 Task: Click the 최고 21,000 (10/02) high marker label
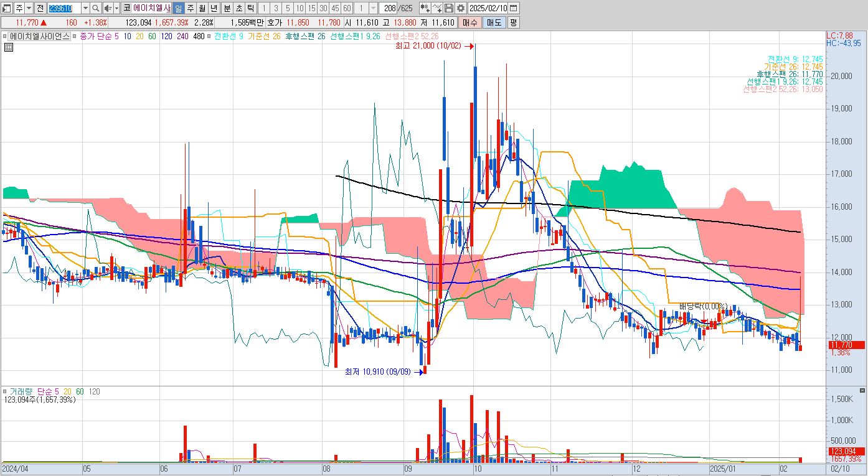pyautogui.click(x=428, y=46)
